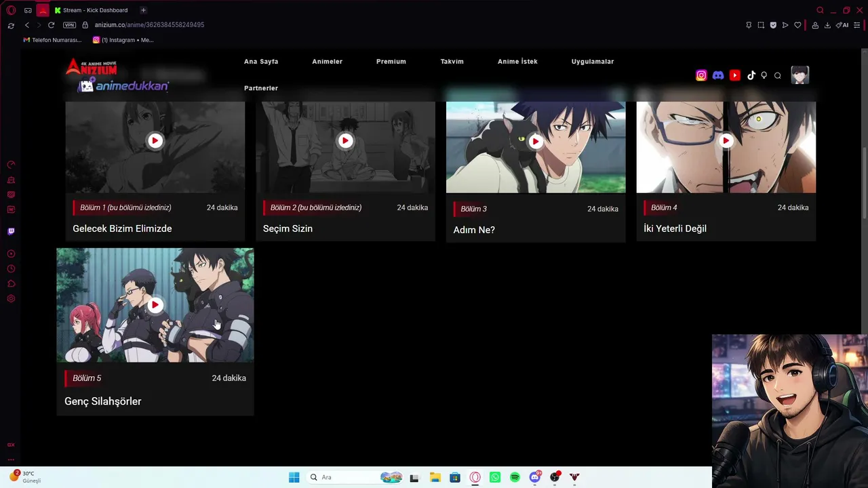Screen dimensions: 868x488
Task: Open the Seçim Sizin episode title
Action: (288, 228)
